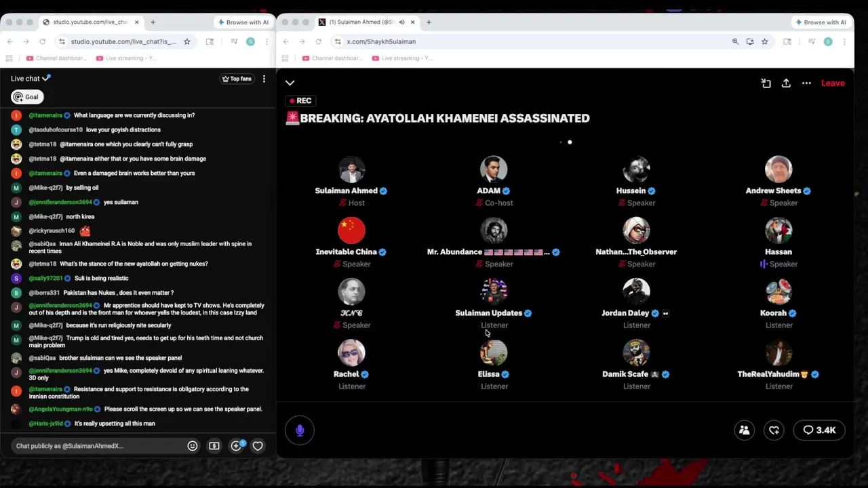Mute the X tab audio speaker icon
This screenshot has height=488, width=868.
401,22
